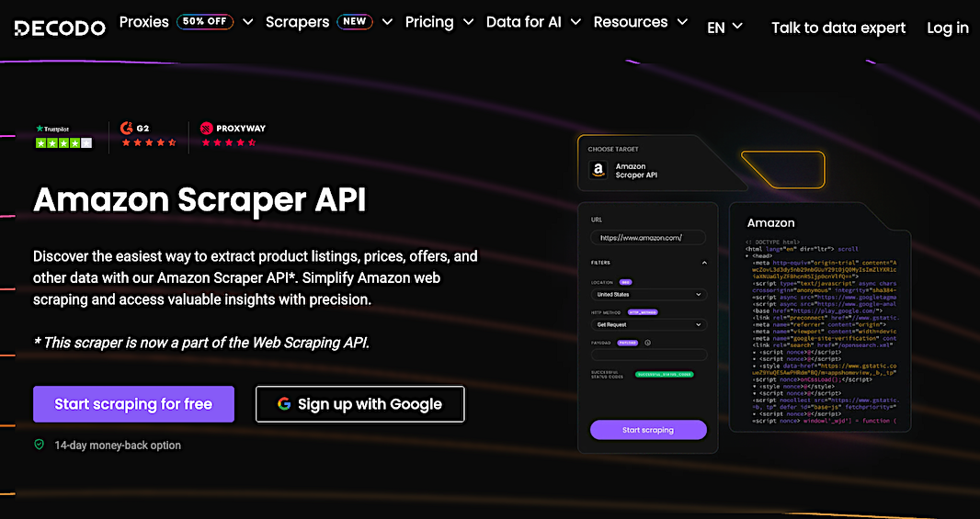This screenshot has height=519, width=980.
Task: Open the EN language selector
Action: (724, 28)
